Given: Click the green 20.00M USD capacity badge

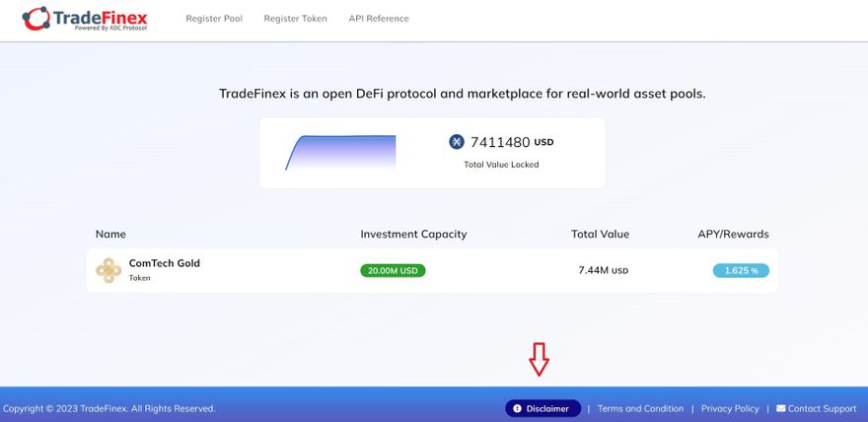Looking at the screenshot, I should click(x=393, y=270).
